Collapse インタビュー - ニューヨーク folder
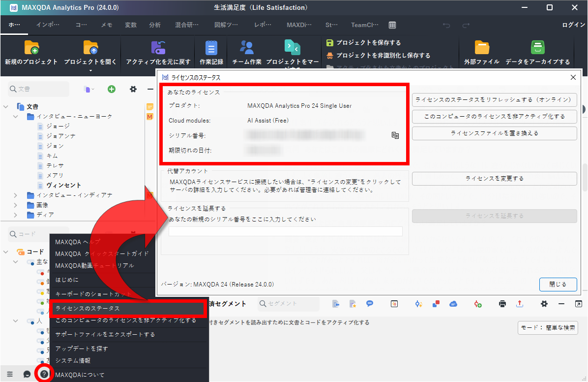The height and width of the screenshot is (382, 588). (x=15, y=117)
